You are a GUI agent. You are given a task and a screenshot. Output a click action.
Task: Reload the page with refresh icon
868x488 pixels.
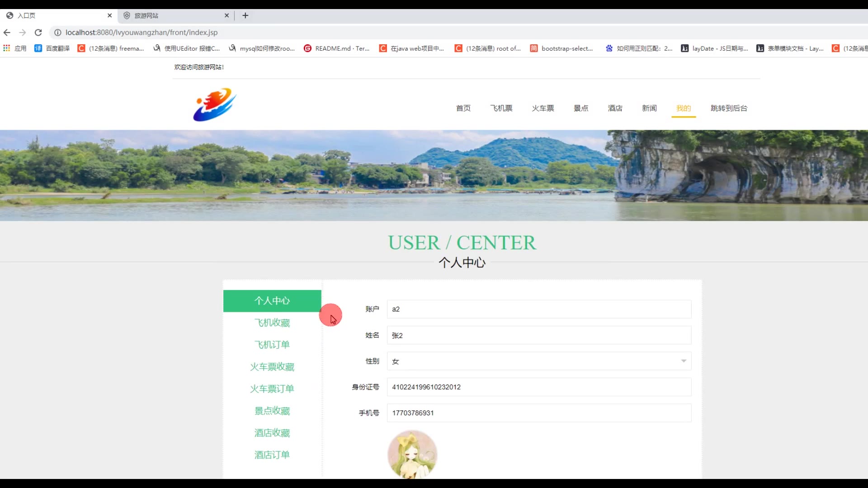pyautogui.click(x=38, y=33)
